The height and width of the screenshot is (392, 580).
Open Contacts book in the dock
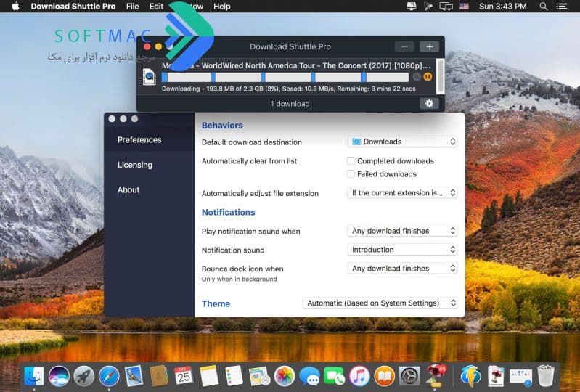click(159, 377)
